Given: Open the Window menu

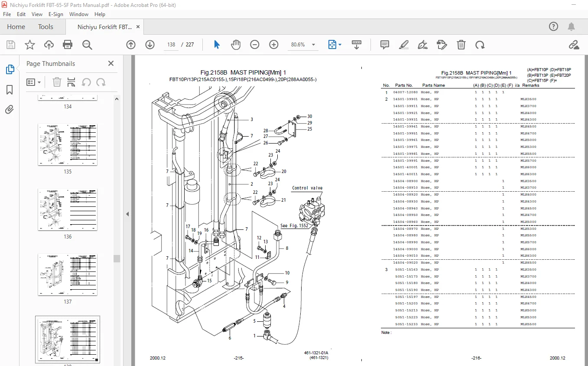Looking at the screenshot, I should (x=79, y=14).
